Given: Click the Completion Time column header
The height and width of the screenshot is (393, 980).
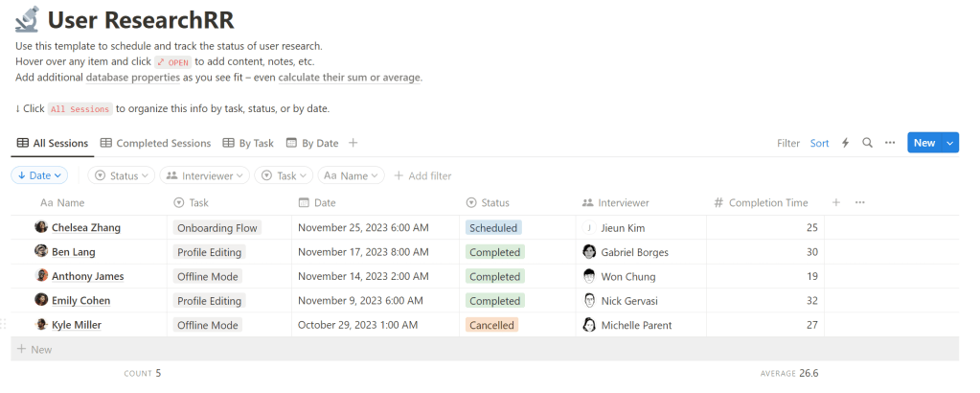Looking at the screenshot, I should tap(766, 202).
